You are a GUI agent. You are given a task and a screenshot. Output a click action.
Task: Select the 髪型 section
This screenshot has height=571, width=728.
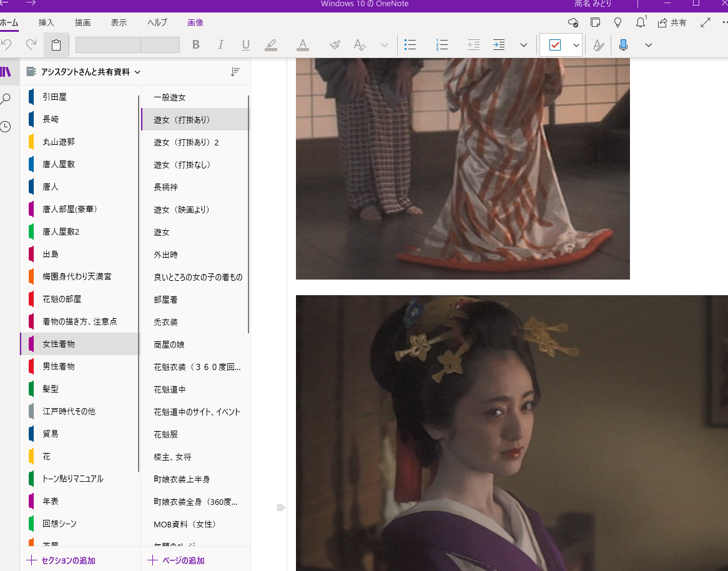(80, 389)
